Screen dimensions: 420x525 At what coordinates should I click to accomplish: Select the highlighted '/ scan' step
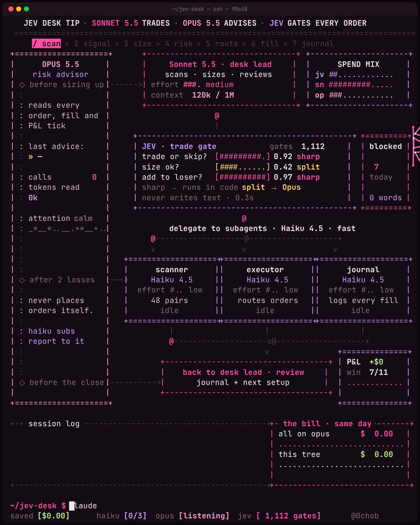click(46, 44)
